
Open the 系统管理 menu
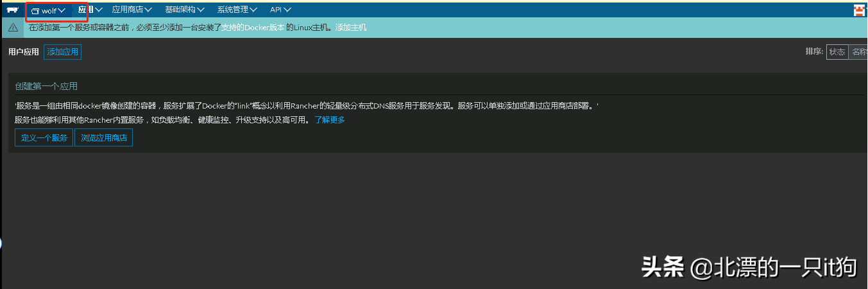tap(237, 10)
